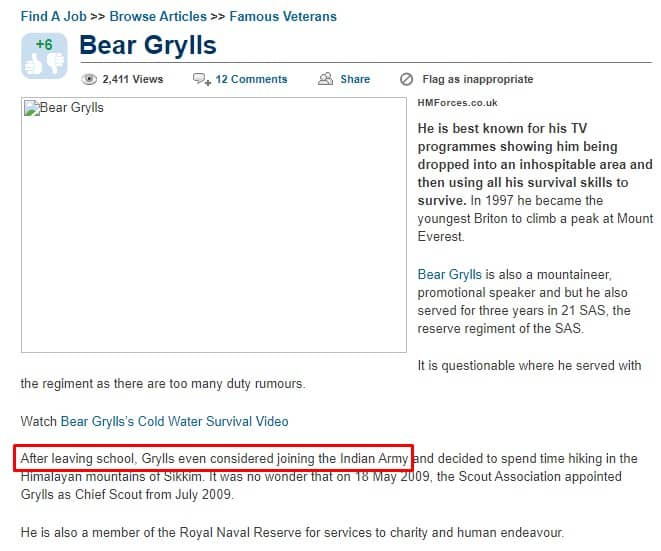This screenshot has height=551, width=661.
Task: Click the Share link text
Action: coord(355,79)
